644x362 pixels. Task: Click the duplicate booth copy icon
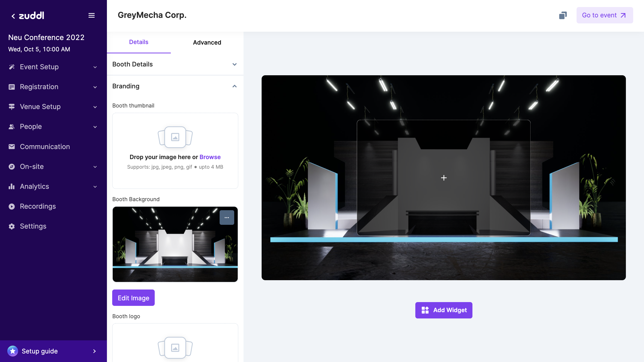coord(563,15)
